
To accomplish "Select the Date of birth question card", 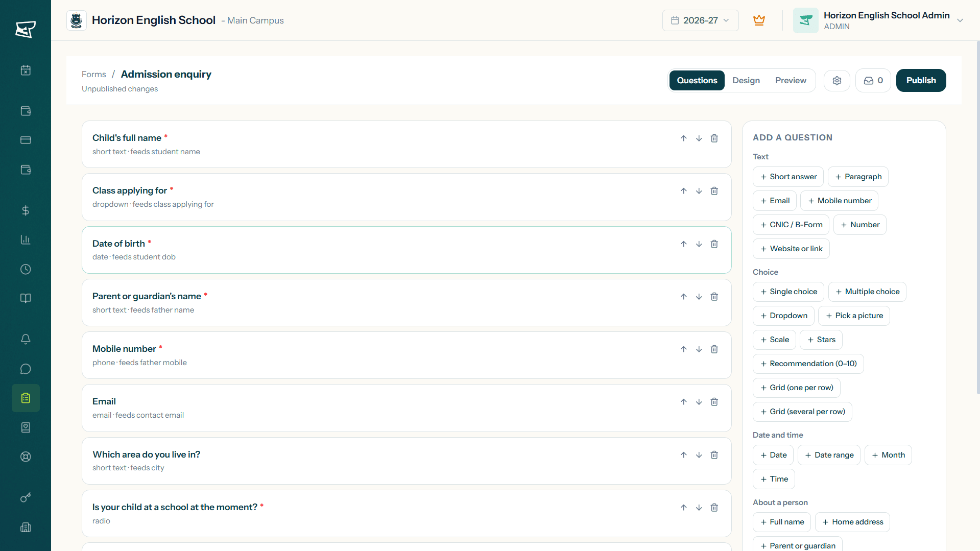I will point(407,250).
